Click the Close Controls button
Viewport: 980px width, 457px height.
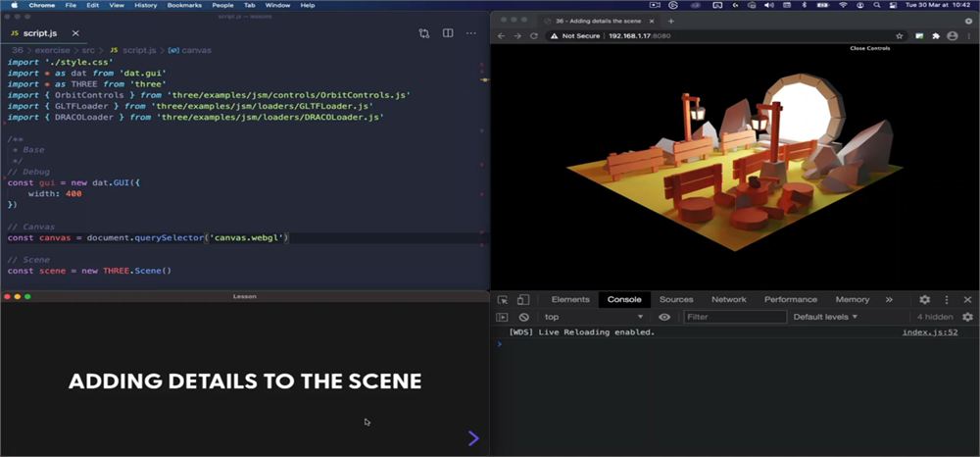pyautogui.click(x=869, y=48)
